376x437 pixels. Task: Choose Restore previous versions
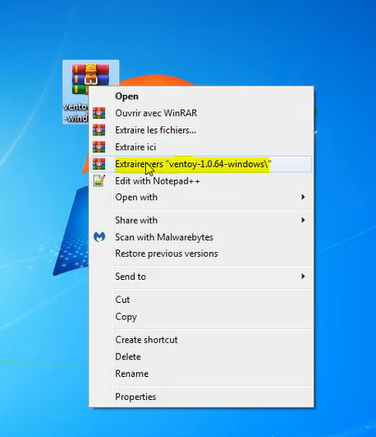click(201, 254)
